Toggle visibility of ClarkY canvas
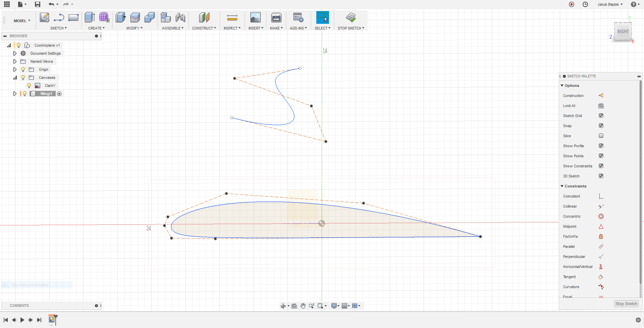 click(x=29, y=86)
